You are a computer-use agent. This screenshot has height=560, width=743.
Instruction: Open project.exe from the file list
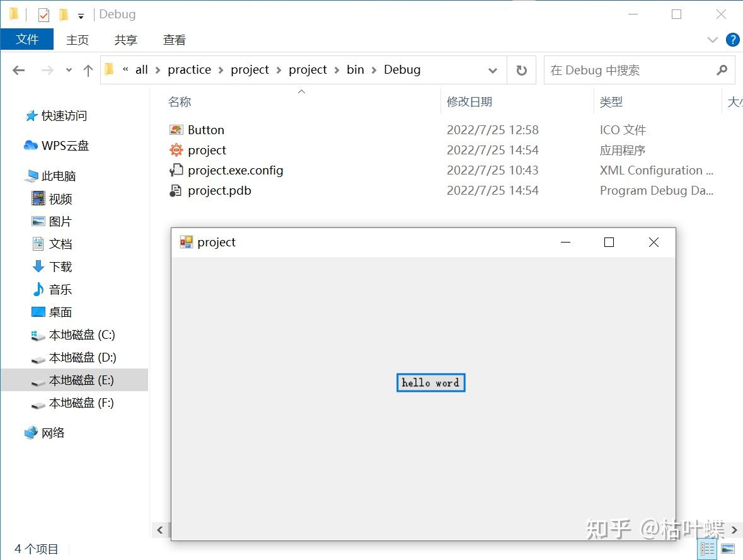(206, 150)
